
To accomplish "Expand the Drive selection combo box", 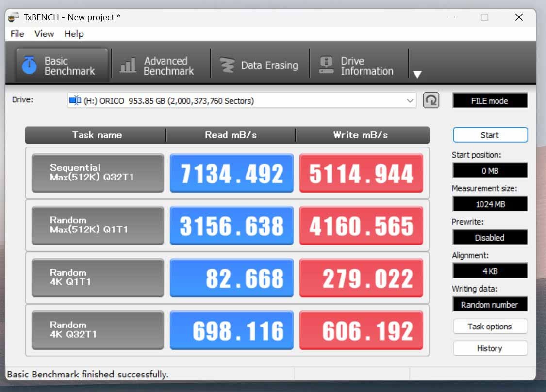I will (242, 100).
